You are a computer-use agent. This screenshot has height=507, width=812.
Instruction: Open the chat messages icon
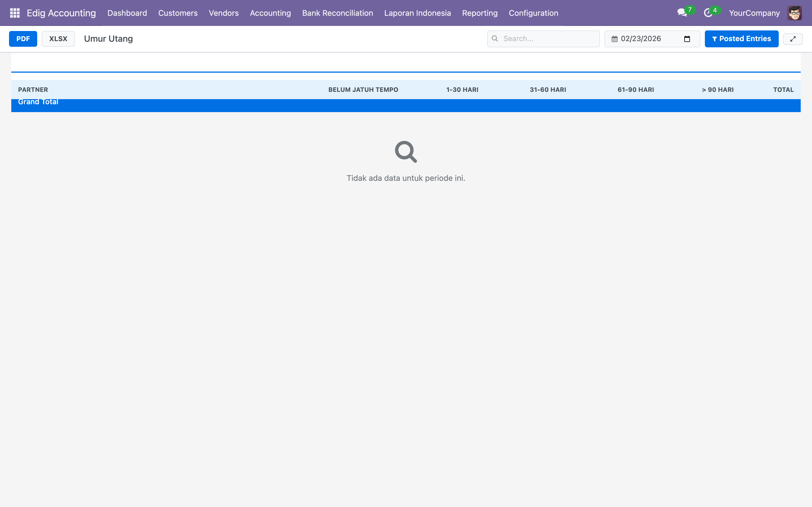click(682, 13)
